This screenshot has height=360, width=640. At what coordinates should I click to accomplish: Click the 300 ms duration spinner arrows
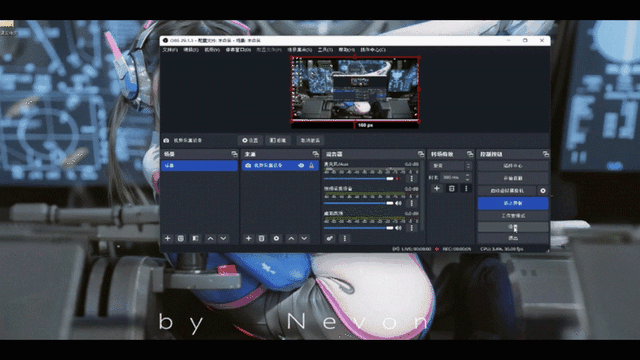click(x=467, y=178)
